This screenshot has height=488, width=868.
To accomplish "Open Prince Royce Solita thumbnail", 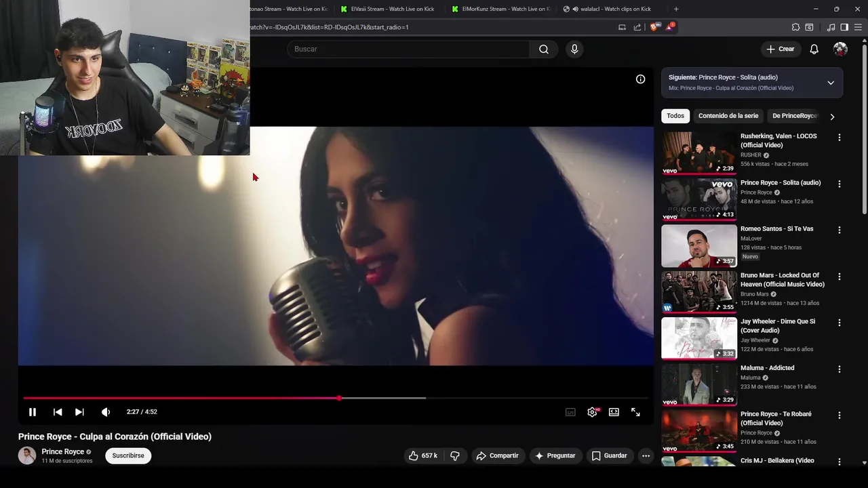I will [699, 199].
